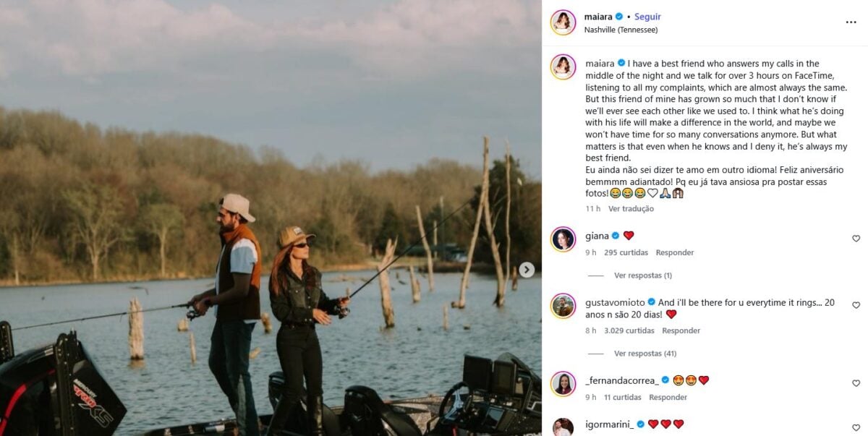868x436 pixels.
Task: Click the next photo arrow on image
Action: (527, 270)
